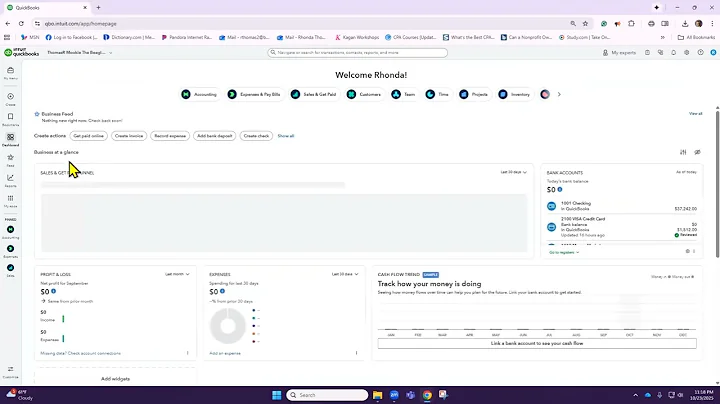The width and height of the screenshot is (720, 404).
Task: Click Check account connections link
Action: pos(94,353)
